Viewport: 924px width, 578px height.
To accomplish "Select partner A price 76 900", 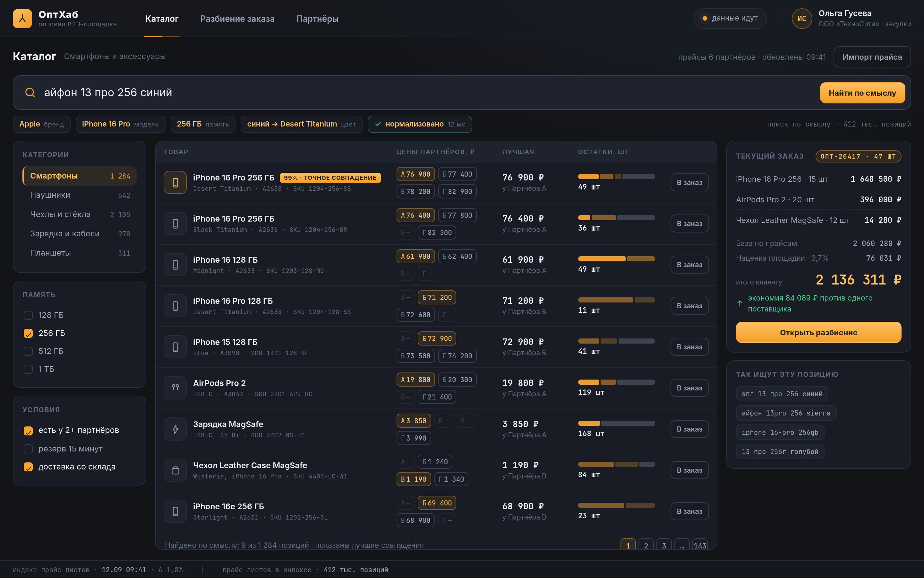I will coord(415,174).
